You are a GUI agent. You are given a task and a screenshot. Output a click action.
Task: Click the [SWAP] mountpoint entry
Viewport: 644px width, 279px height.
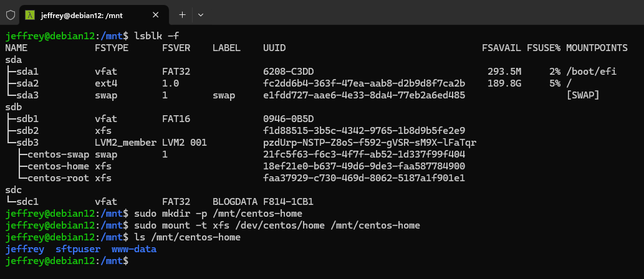click(x=582, y=95)
